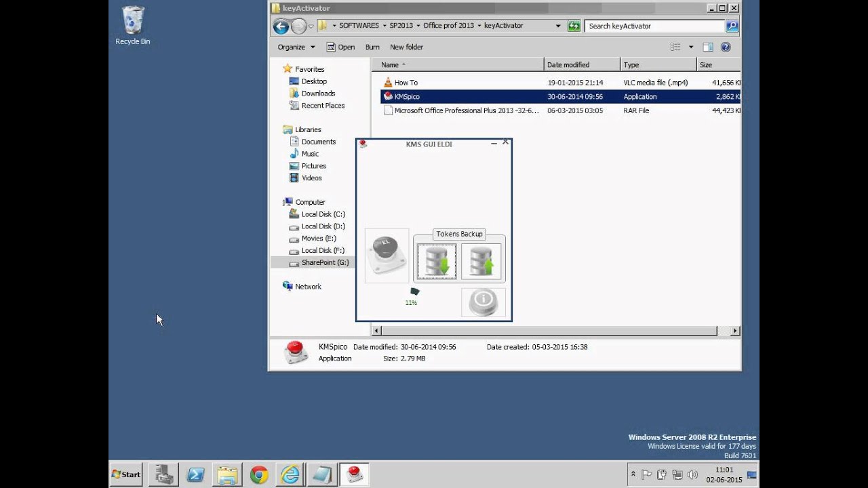
Task: Sort by the Name column header
Action: coord(457,64)
